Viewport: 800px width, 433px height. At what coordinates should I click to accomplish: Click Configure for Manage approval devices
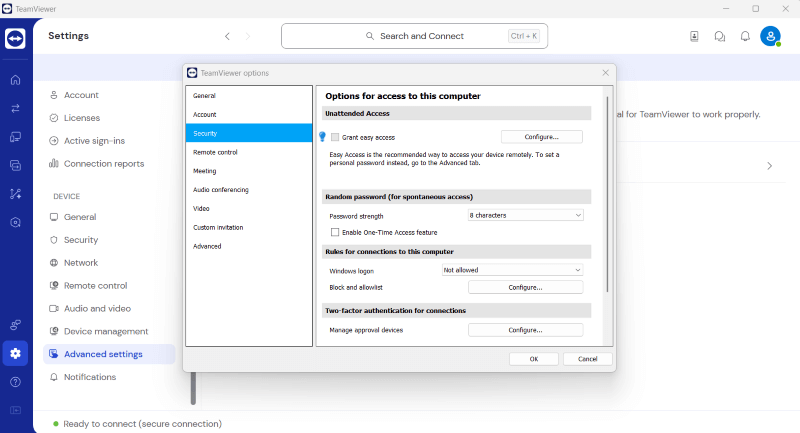526,330
